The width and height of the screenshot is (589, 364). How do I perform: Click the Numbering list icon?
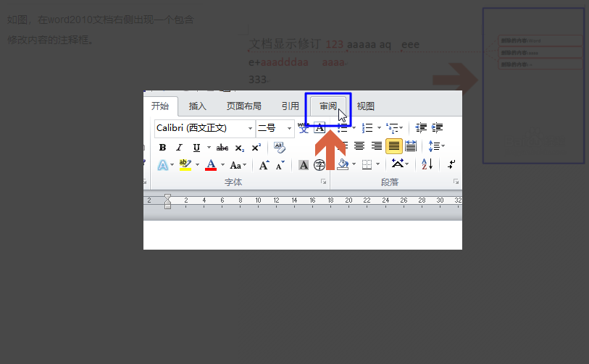click(367, 128)
